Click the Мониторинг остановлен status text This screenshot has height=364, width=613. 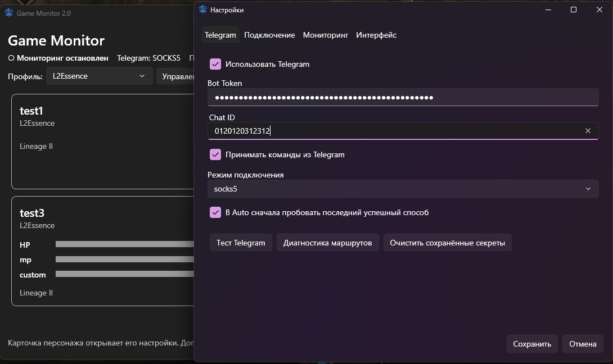pos(62,58)
